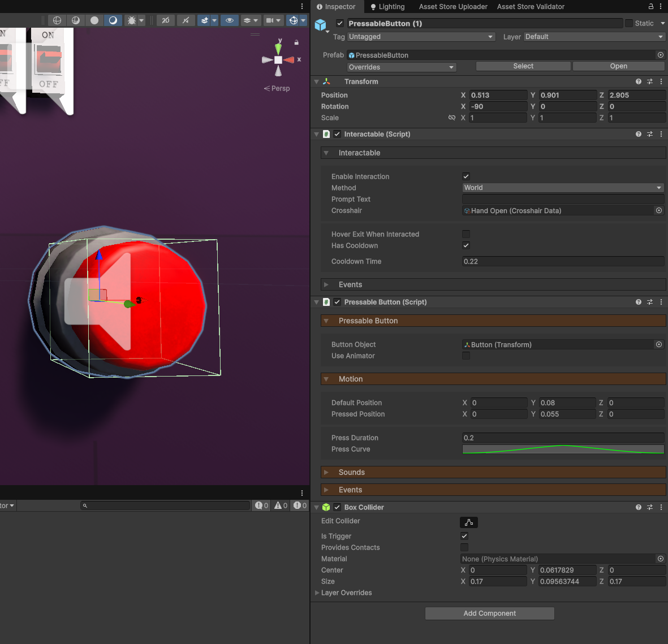Viewport: 668px width, 644px height.
Task: Switch to the Lighting tab
Action: click(387, 7)
